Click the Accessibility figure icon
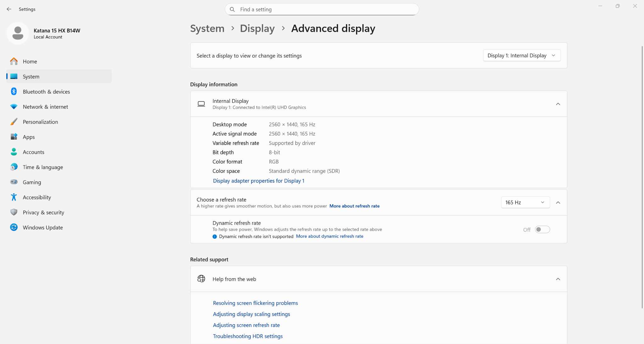The image size is (644, 344). click(x=14, y=197)
